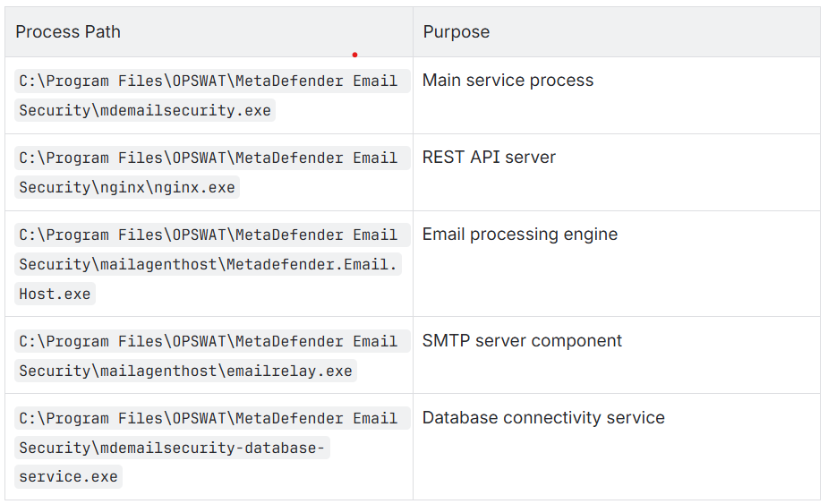Image resolution: width=828 pixels, height=504 pixels.
Task: Select the mdemailsecurity-database-service.exe path
Action: [x=212, y=448]
